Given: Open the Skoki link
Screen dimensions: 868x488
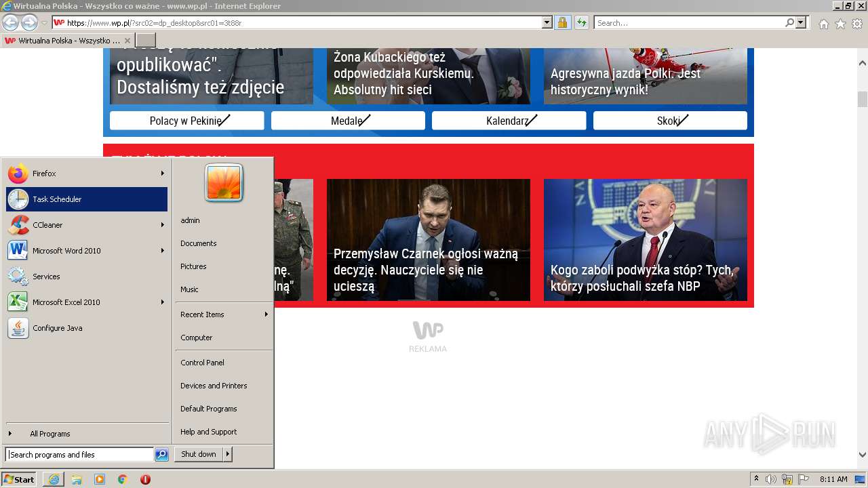Looking at the screenshot, I should (670, 121).
